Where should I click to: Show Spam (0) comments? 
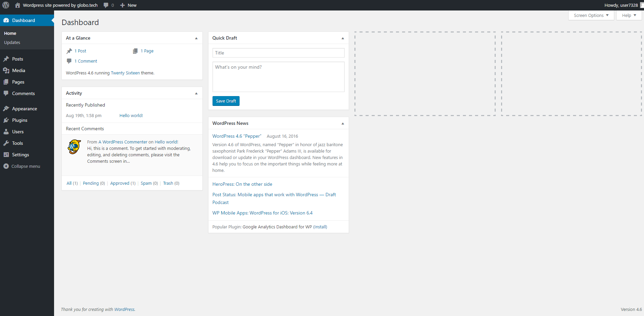pyautogui.click(x=149, y=183)
